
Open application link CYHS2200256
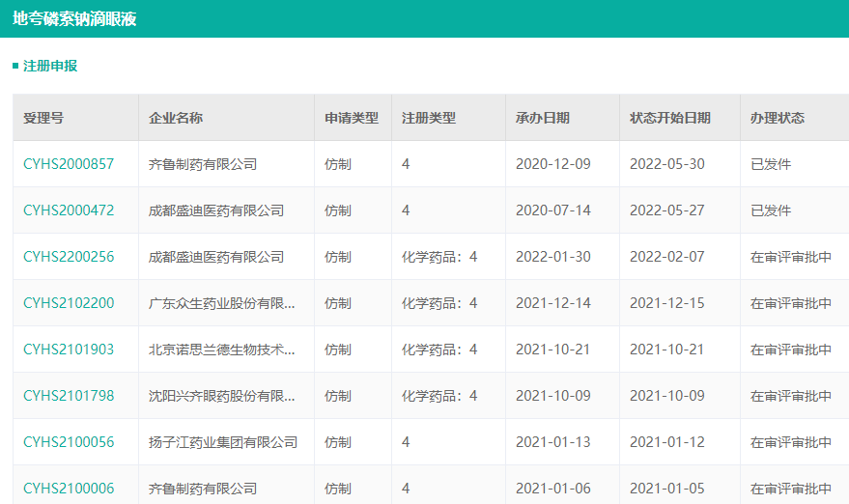click(69, 257)
